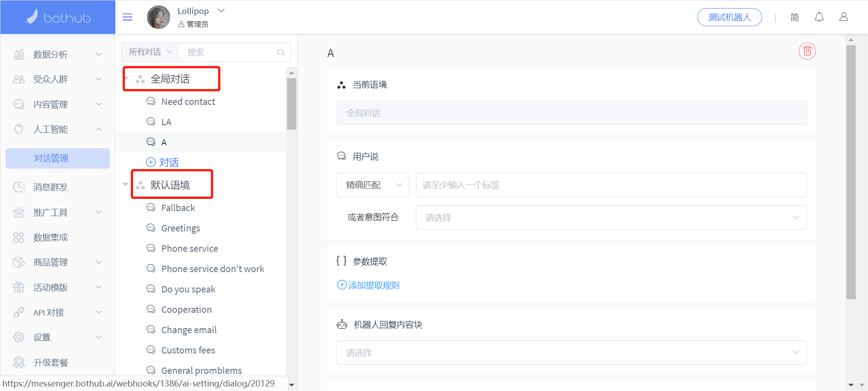This screenshot has height=391, width=868.
Task: Open Phone service don't work dialog
Action: tap(213, 269)
